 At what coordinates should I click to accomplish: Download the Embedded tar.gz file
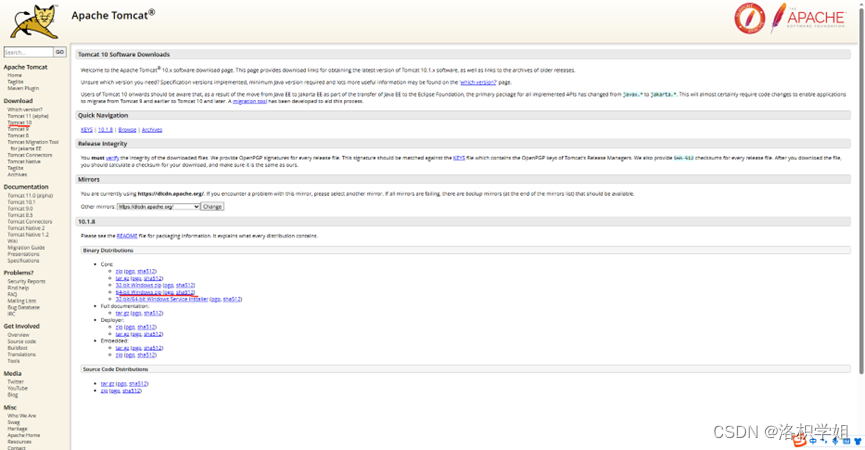(122, 349)
